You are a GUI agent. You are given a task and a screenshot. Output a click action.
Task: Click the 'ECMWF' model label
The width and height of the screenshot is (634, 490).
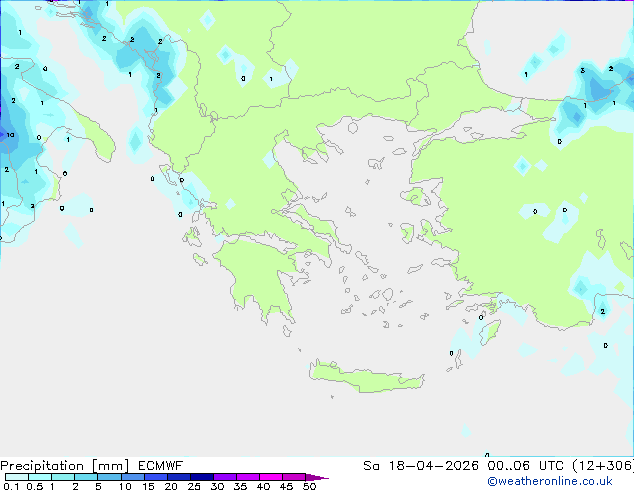161,466
